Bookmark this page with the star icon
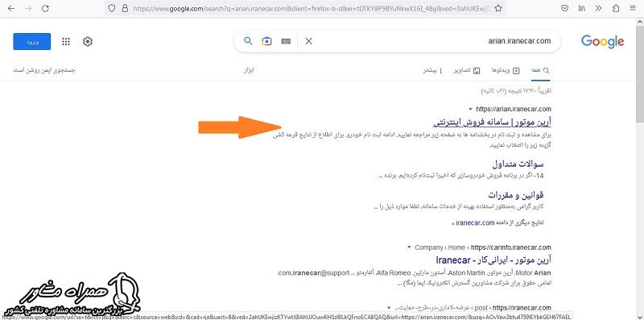This screenshot has width=644, height=320. pos(498,8)
